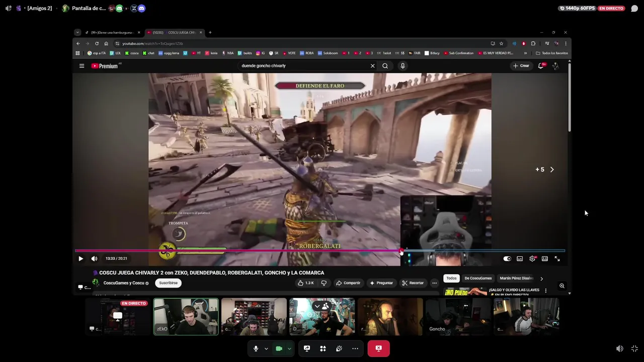Open the YouTube account avatar menu

pos(555,66)
